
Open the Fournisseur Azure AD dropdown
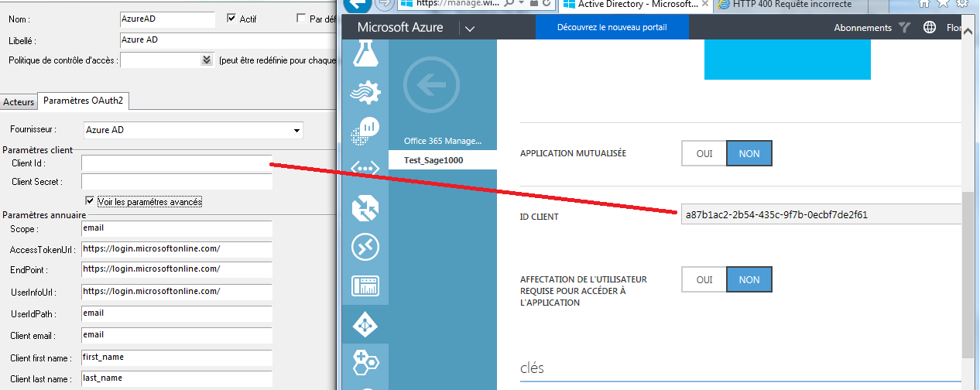click(297, 131)
